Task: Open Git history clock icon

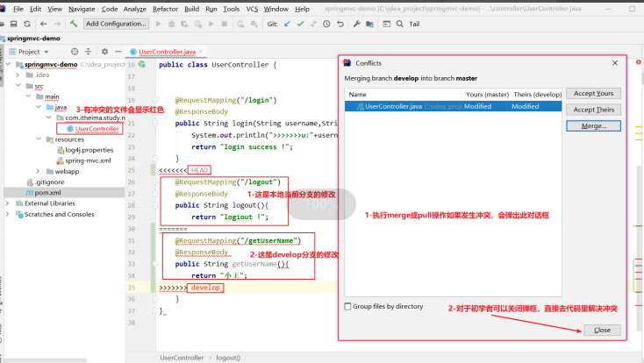Action: pos(328,24)
